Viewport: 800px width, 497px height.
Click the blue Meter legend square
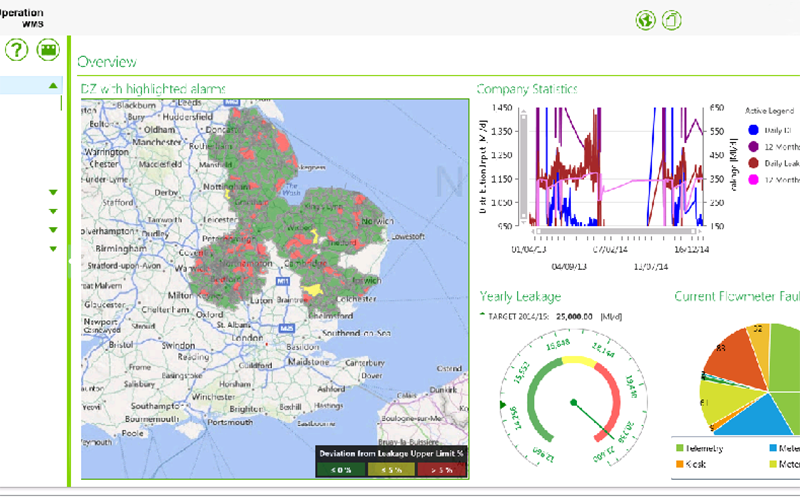click(773, 450)
